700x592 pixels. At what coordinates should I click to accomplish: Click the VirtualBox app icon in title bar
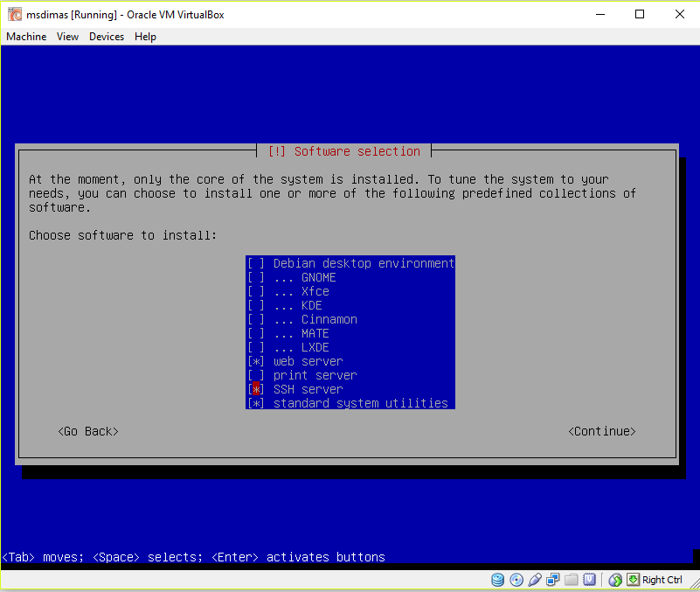(x=14, y=14)
